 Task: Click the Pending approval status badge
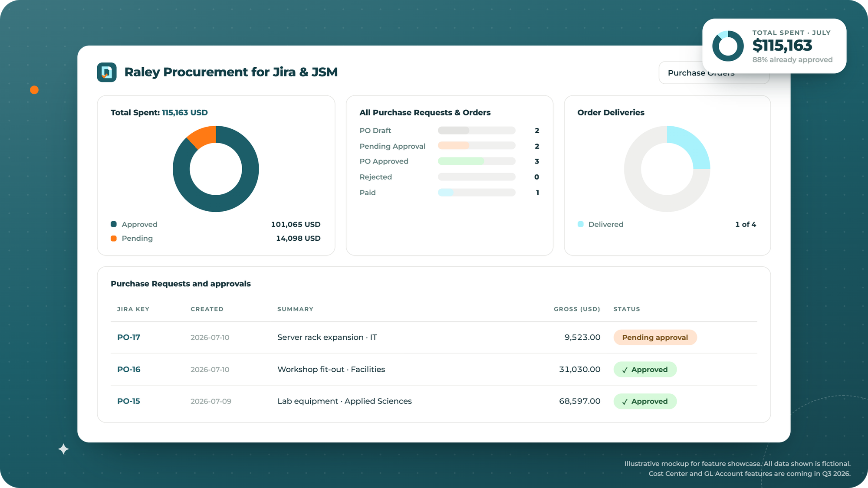pos(655,337)
